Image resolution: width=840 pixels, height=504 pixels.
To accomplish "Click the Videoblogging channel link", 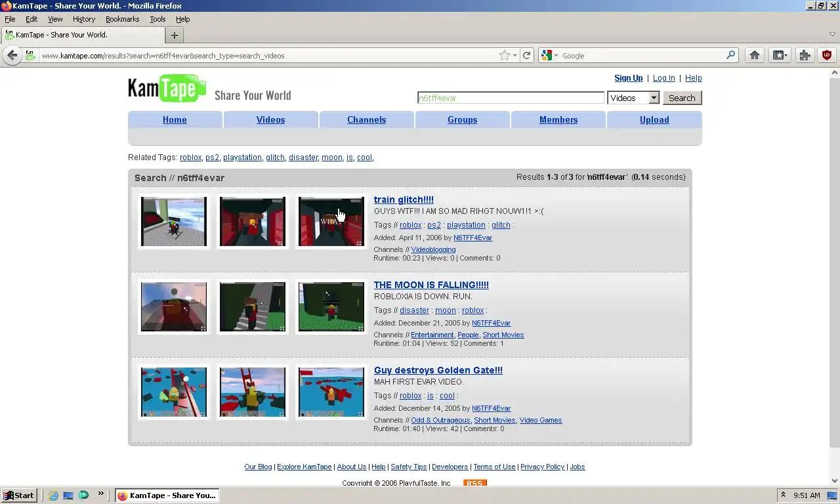I will pos(433,249).
